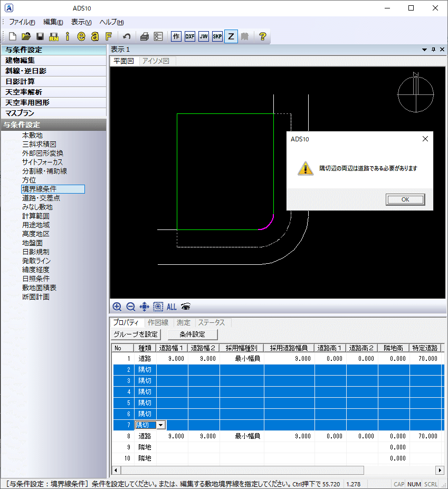Image resolution: width=448 pixels, height=489 pixels.
Task: Close the 表示 1 panel
Action: pos(442,50)
